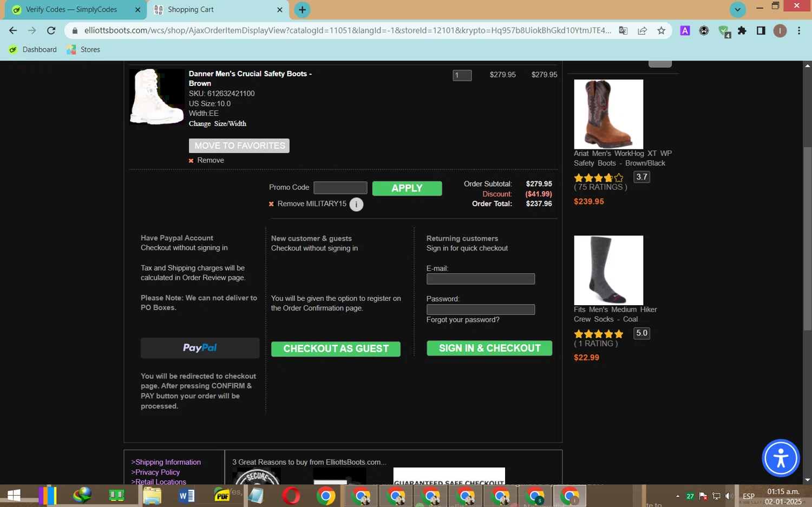Open the black W extension icon
The height and width of the screenshot is (507, 812).
(704, 30)
